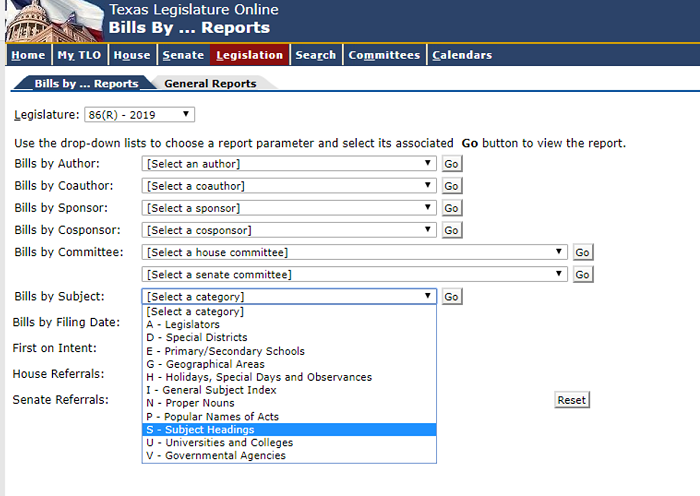
Task: Click Go for the house committee
Action: click(x=583, y=252)
